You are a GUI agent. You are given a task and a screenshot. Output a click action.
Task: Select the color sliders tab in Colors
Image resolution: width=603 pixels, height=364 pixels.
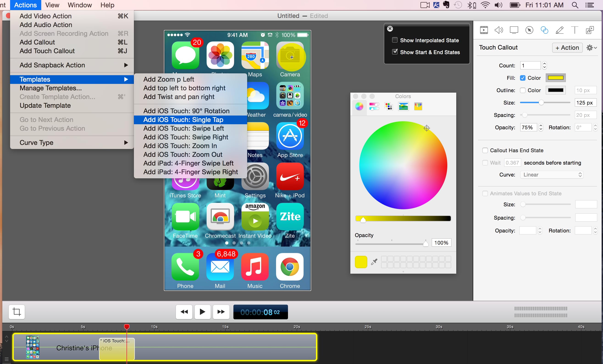point(374,106)
